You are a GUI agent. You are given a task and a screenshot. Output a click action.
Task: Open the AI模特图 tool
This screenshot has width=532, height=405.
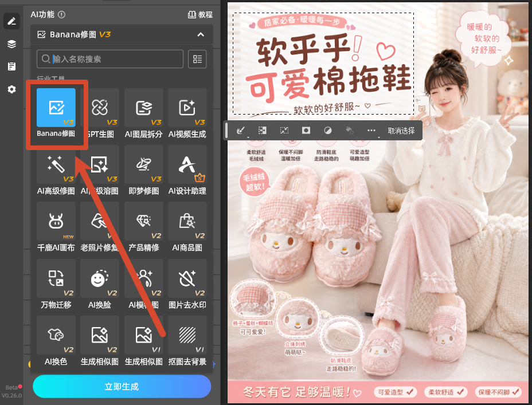143,284
